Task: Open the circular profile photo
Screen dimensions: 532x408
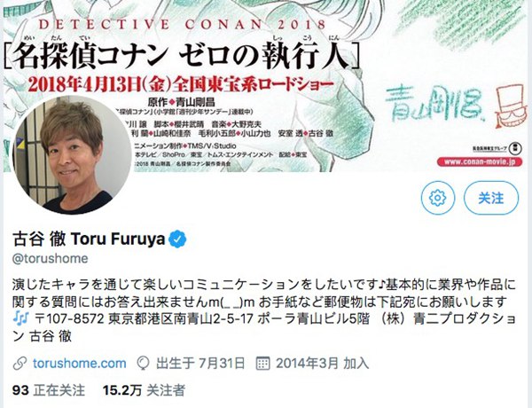Action: (73, 155)
